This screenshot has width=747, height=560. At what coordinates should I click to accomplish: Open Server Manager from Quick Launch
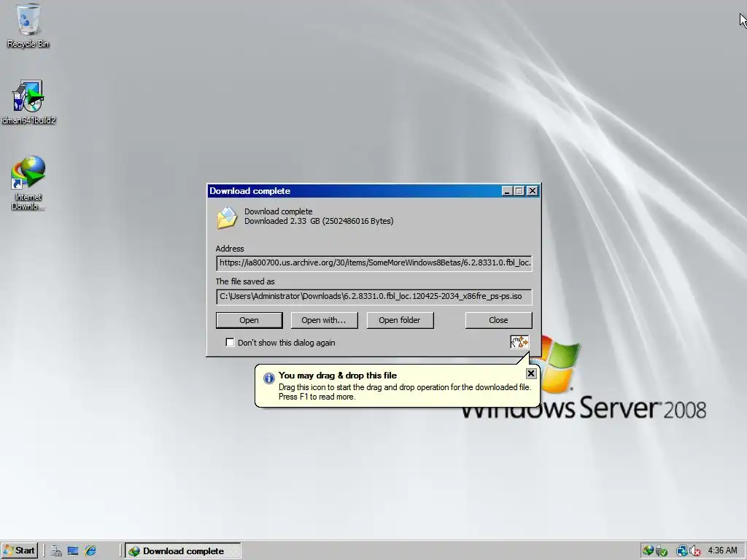click(x=56, y=551)
